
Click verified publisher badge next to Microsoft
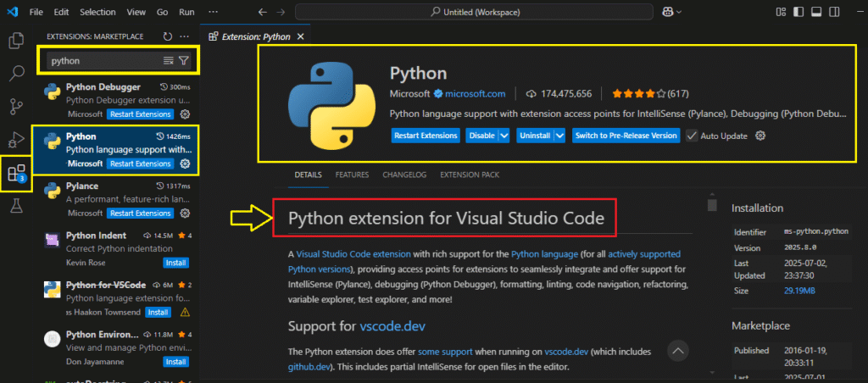click(438, 94)
